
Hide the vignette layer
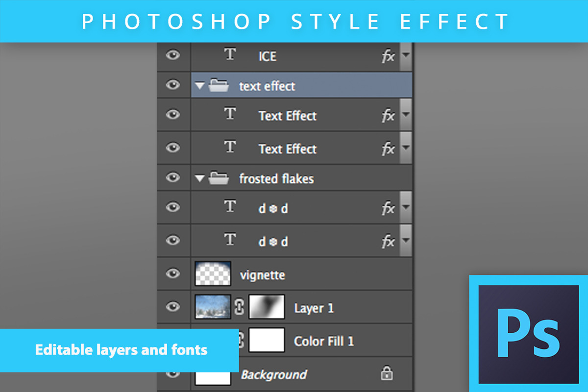pyautogui.click(x=172, y=273)
